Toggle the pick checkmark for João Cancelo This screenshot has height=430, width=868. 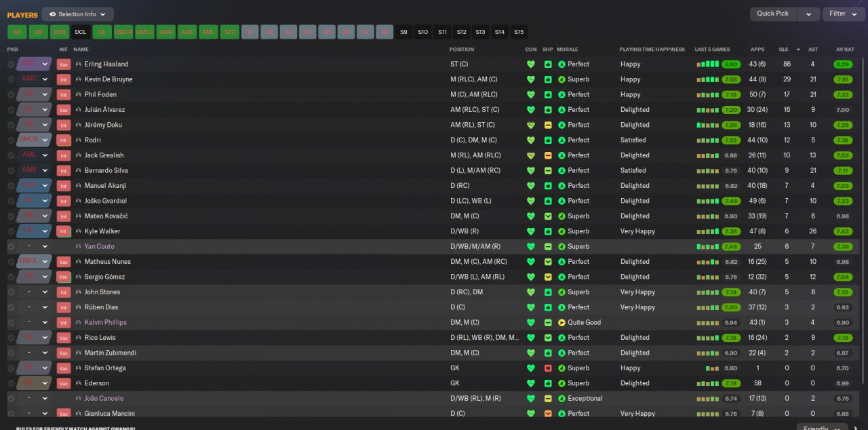point(11,399)
